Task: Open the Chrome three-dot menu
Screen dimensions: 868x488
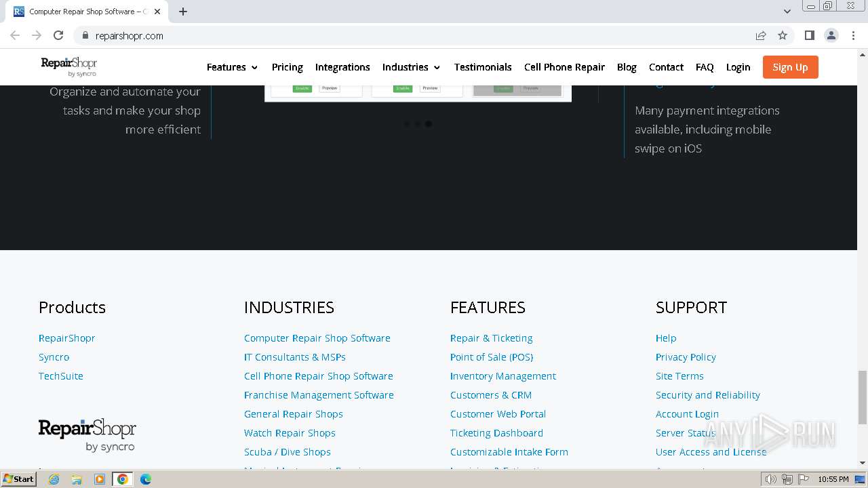Action: 852,35
